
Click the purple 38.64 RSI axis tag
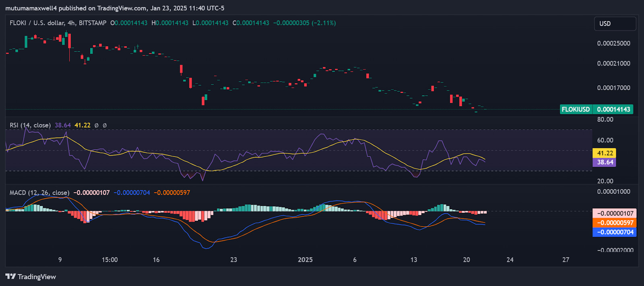pos(605,163)
